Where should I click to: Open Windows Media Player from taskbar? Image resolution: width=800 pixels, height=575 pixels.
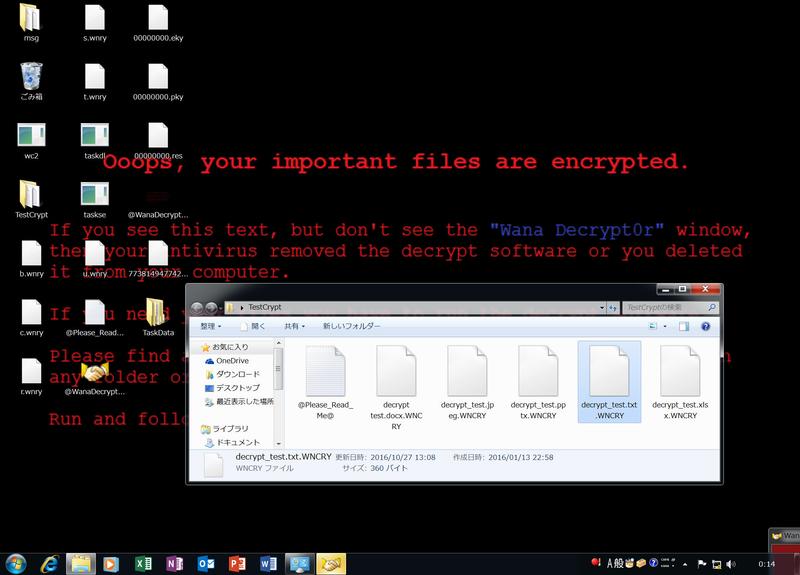(x=111, y=564)
